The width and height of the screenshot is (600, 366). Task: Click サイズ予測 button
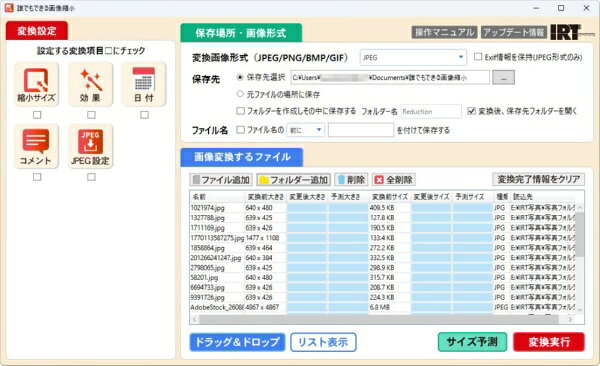[x=472, y=342]
